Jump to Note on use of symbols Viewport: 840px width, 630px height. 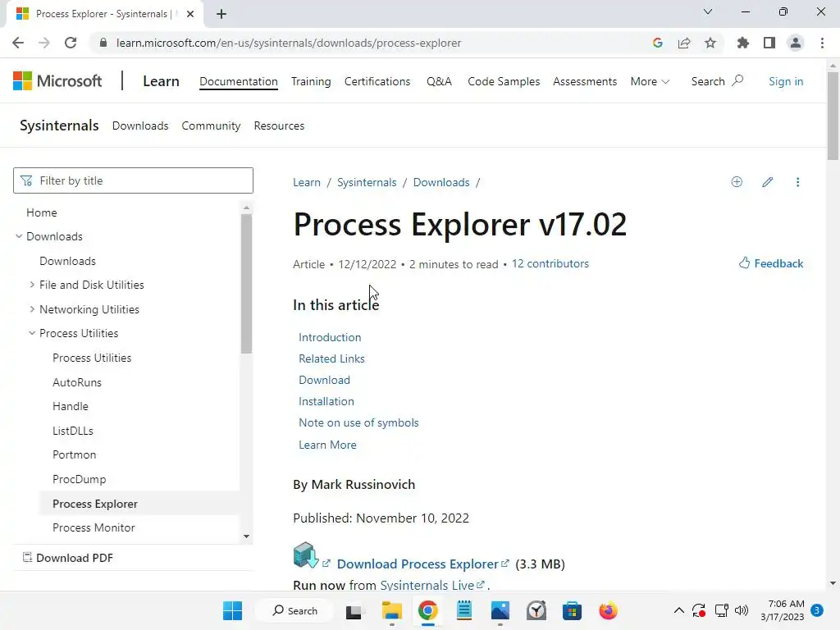(x=359, y=422)
